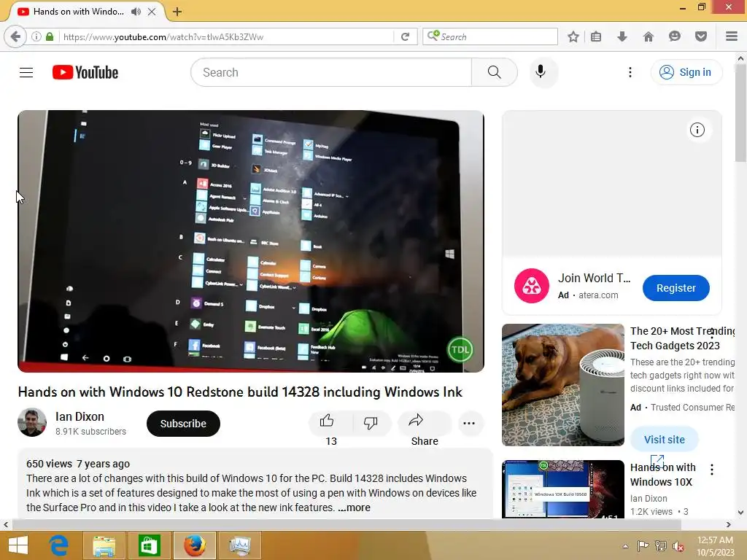Open File Explorer from the taskbar
Viewport: 747px width, 560px height.
[x=104, y=545]
